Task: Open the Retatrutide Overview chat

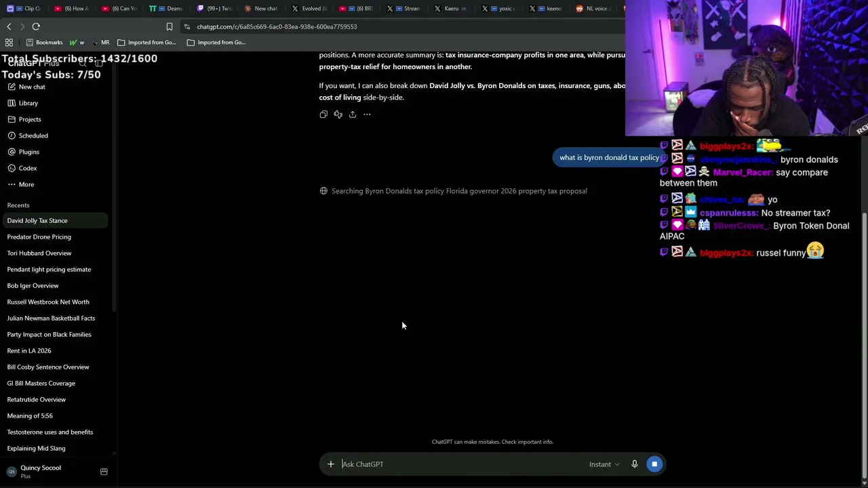Action: (x=54, y=399)
